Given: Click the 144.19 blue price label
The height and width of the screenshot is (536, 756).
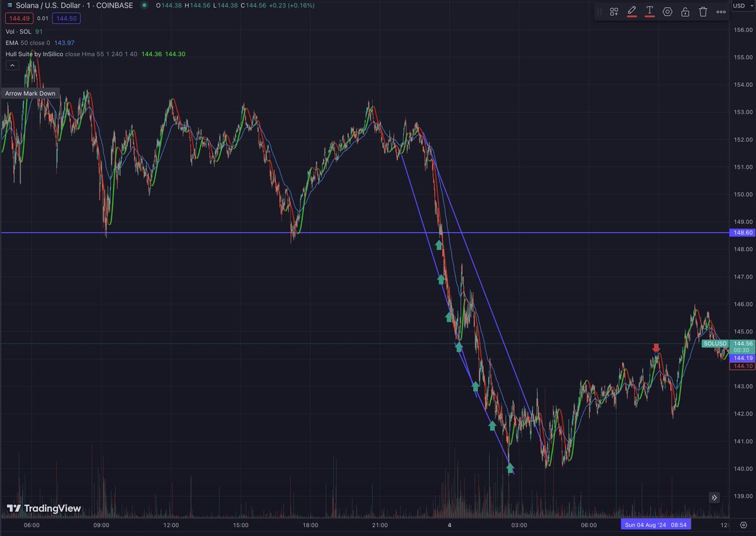Looking at the screenshot, I should (743, 358).
